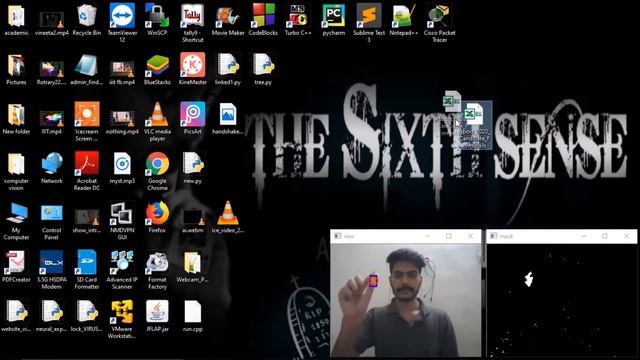
Task: Open the New folder icon
Action: (16, 119)
